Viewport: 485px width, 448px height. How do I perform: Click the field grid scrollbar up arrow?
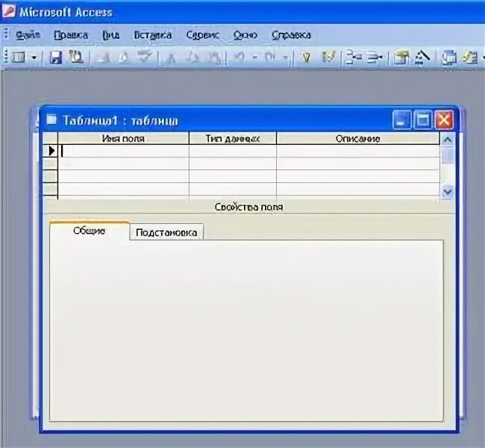click(447, 140)
